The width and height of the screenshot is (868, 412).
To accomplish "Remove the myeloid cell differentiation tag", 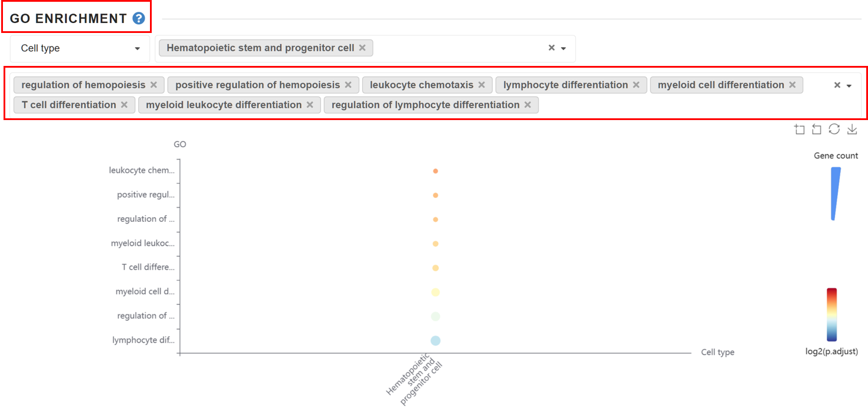I will pos(793,85).
